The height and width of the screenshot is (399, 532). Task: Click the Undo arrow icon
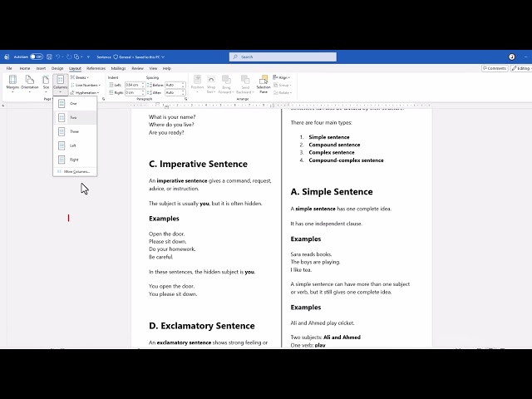(x=57, y=57)
